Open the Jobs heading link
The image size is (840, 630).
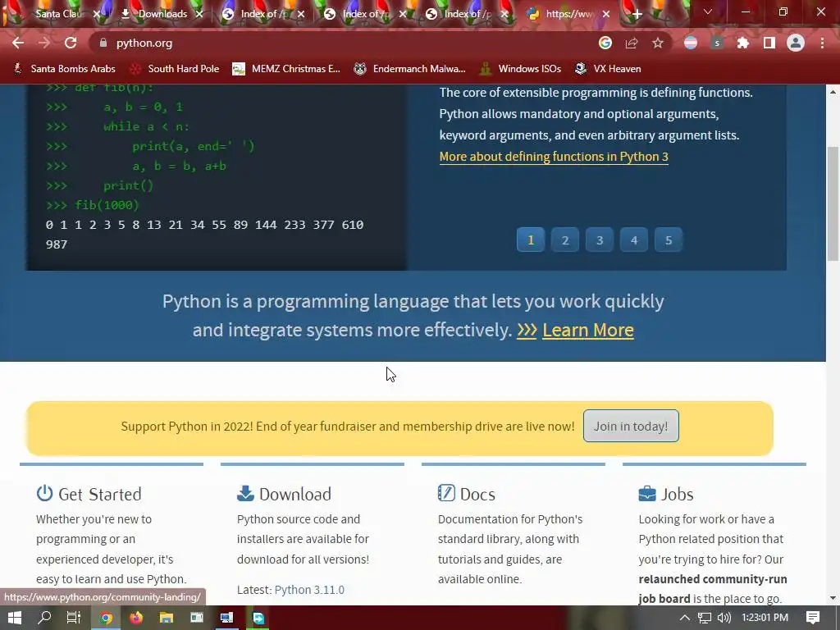[677, 494]
